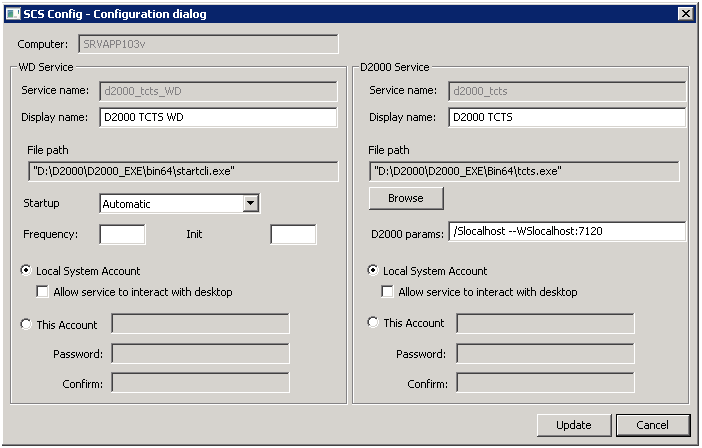The image size is (702, 448).
Task: Click the Frequency input box
Action: 122,234
